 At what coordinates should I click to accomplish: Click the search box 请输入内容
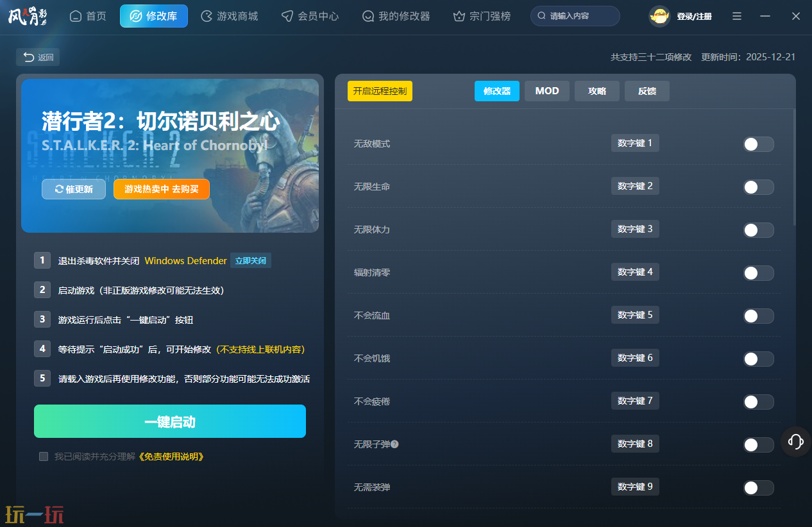pyautogui.click(x=575, y=16)
